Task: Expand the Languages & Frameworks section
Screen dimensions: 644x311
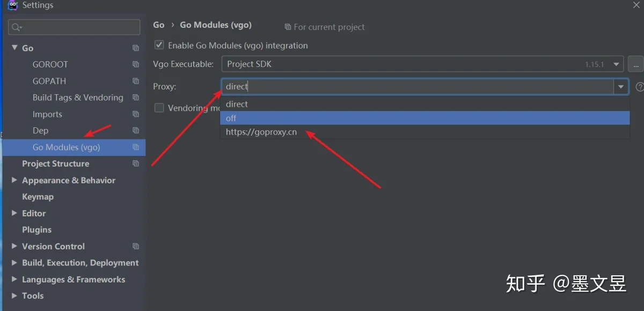Action: [x=14, y=279]
